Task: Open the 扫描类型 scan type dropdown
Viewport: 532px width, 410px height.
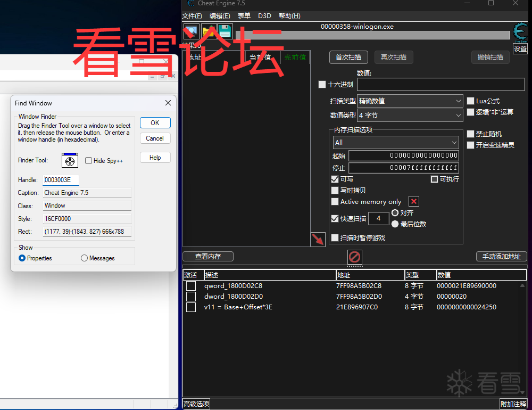Action: tap(410, 101)
